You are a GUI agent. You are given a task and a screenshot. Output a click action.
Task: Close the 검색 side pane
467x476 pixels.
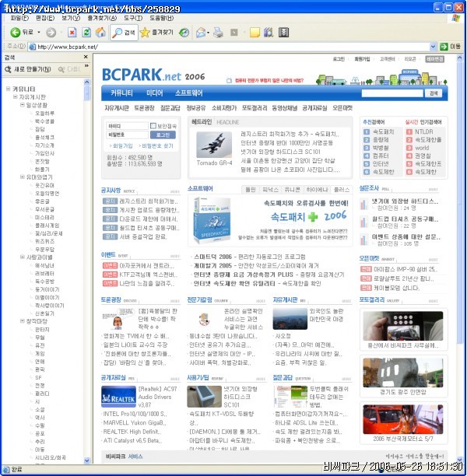[86, 57]
